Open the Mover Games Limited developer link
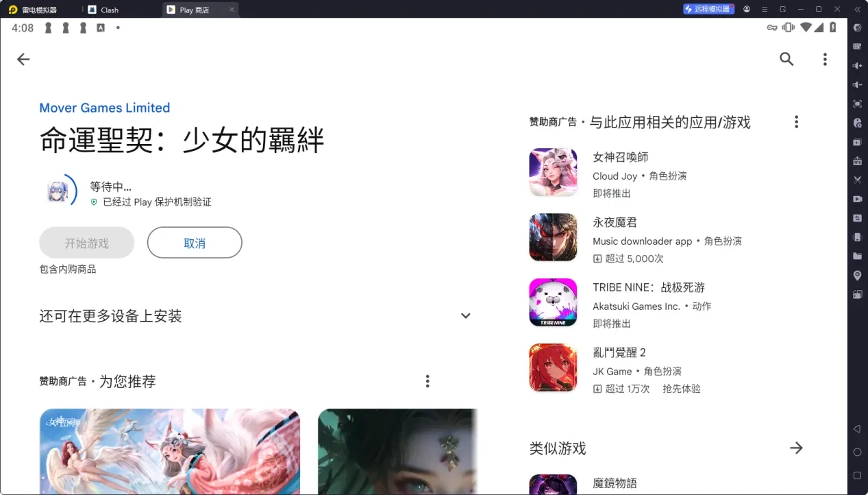 [105, 108]
